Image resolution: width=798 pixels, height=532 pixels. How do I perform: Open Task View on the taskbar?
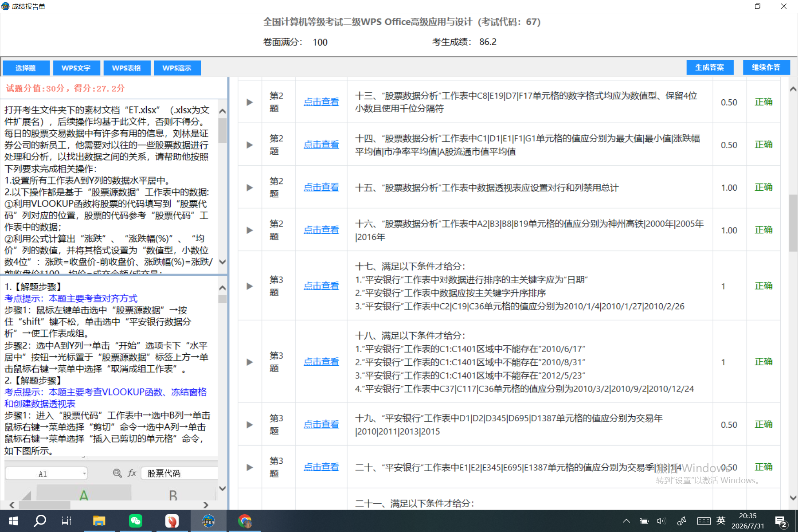coord(66,521)
